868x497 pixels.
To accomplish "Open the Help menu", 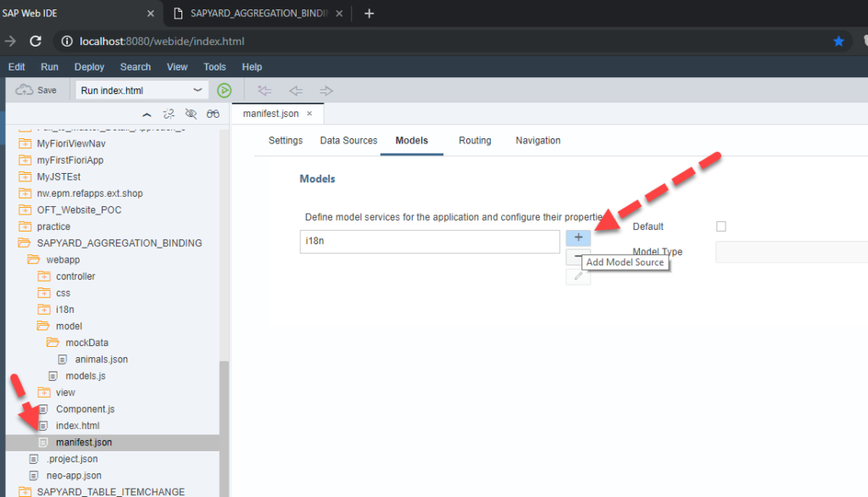I will click(x=252, y=67).
